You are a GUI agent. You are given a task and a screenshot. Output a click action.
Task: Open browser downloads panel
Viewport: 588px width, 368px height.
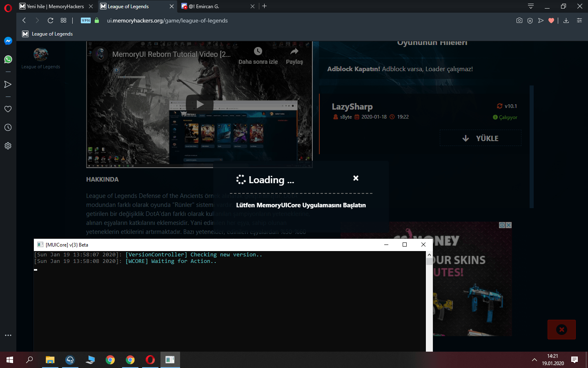point(566,20)
